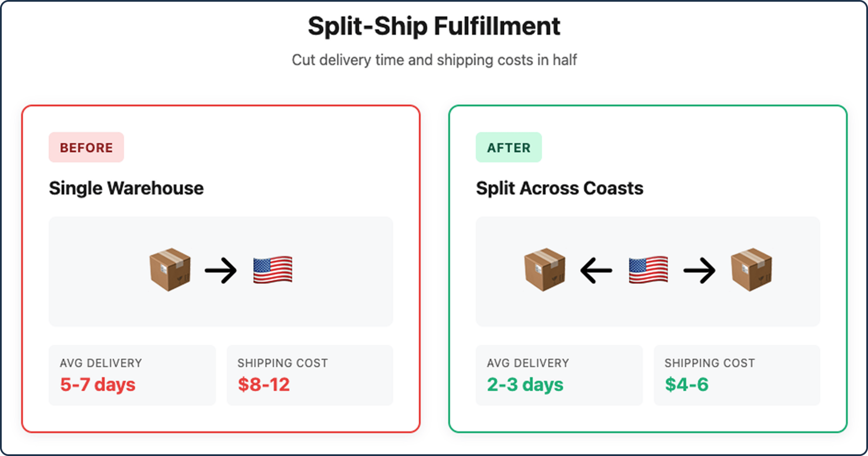Select the 5-7 days delivery stat
Screen dimensions: 868x456
click(98, 385)
